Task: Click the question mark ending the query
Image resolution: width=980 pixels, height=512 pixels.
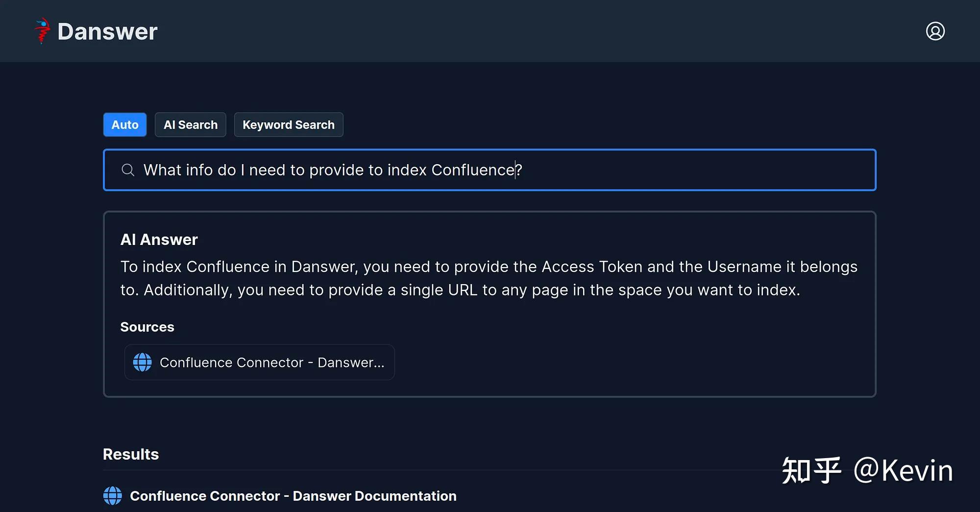Action: [519, 170]
